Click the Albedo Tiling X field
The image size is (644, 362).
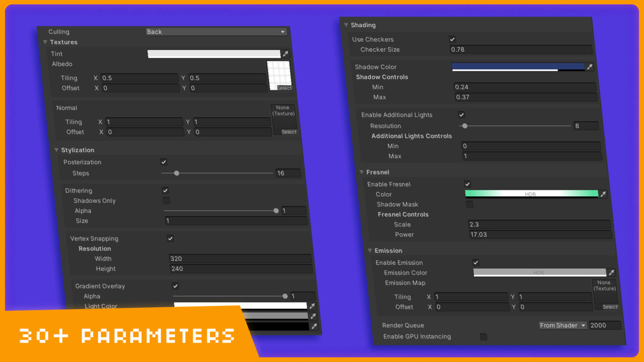tap(139, 78)
